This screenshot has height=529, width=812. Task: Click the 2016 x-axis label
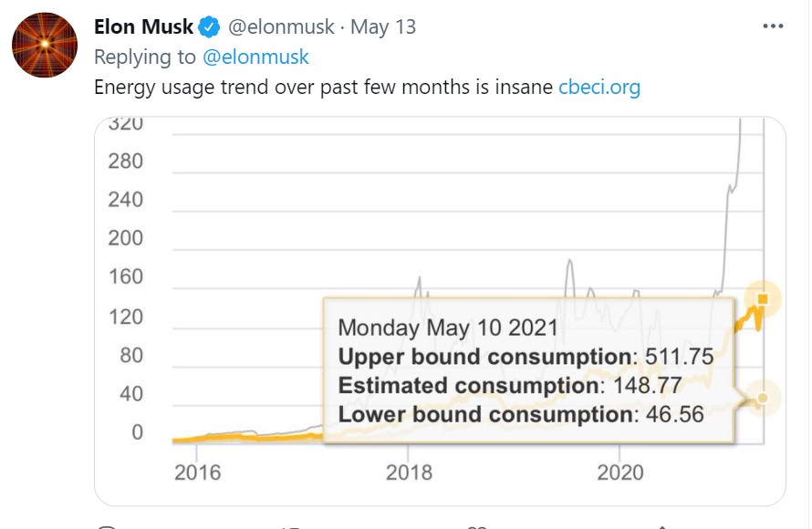pyautogui.click(x=197, y=472)
